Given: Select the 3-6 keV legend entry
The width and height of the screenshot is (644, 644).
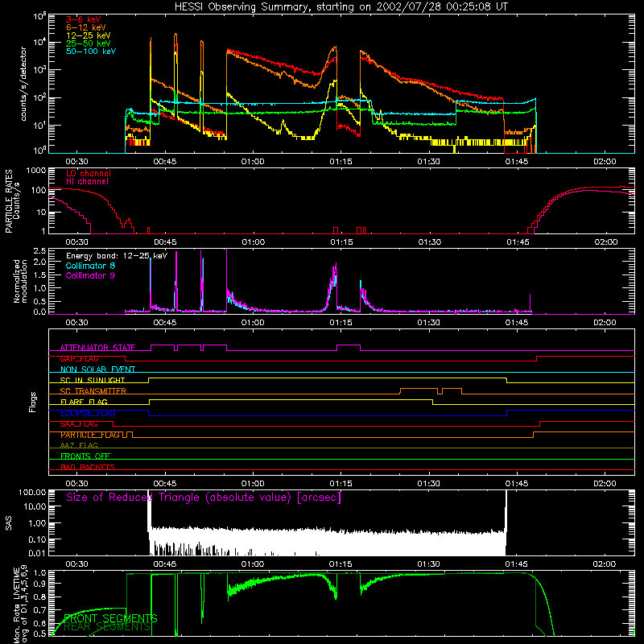Looking at the screenshot, I should click(84, 19).
